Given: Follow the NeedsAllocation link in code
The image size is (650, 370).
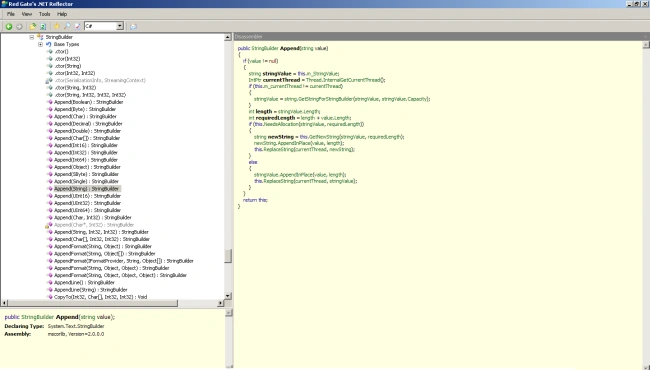Looking at the screenshot, I should click(x=281, y=124).
